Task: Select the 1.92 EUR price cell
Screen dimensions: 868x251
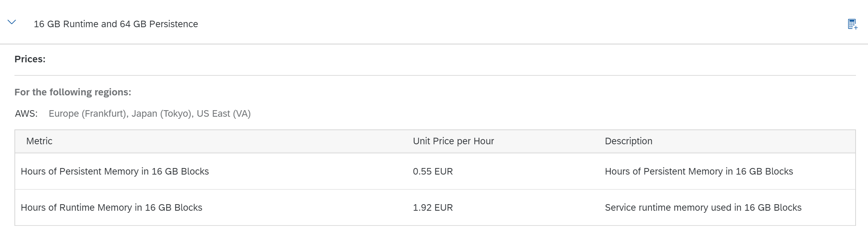Action: click(x=433, y=208)
